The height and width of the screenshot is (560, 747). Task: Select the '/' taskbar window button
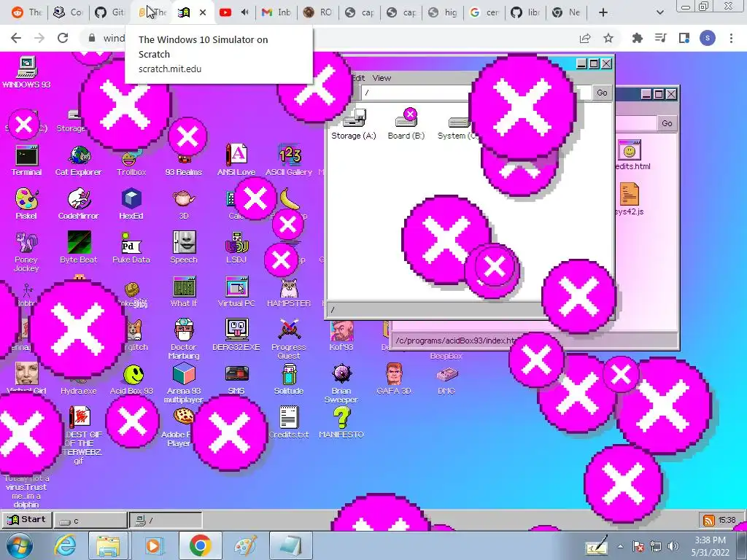pos(166,521)
